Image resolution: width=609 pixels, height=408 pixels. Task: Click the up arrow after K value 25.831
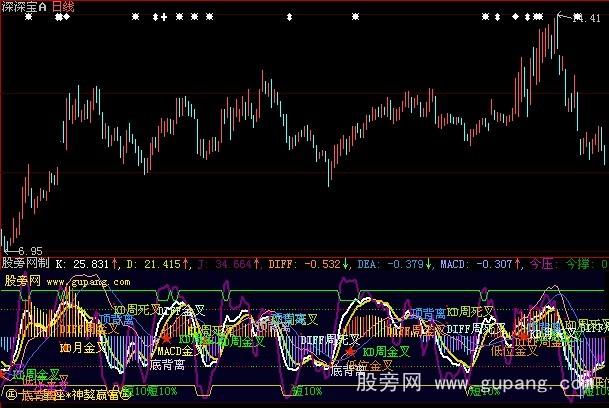114,264
